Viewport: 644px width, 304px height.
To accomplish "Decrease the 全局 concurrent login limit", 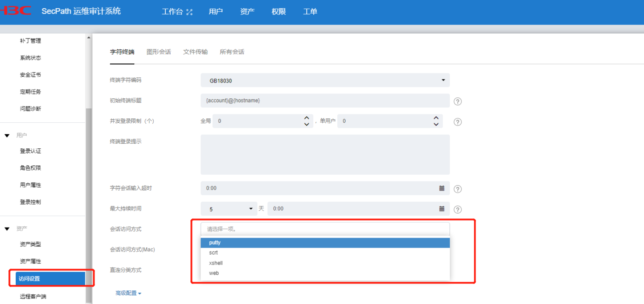I will coord(307,124).
